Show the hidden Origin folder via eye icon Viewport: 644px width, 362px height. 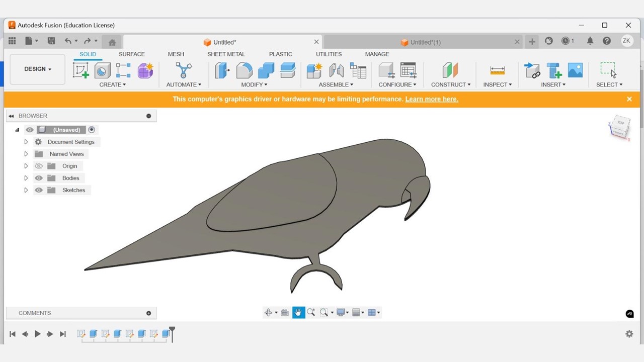[x=39, y=166]
